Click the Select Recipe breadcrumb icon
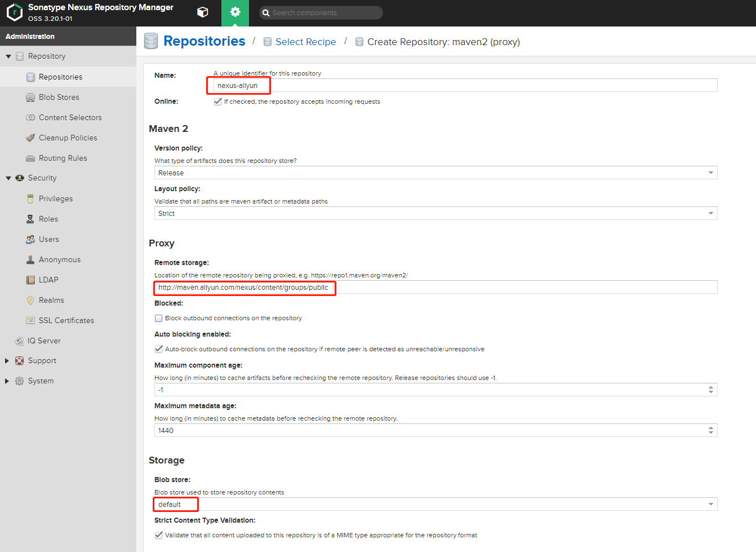The height and width of the screenshot is (552, 756). point(268,42)
